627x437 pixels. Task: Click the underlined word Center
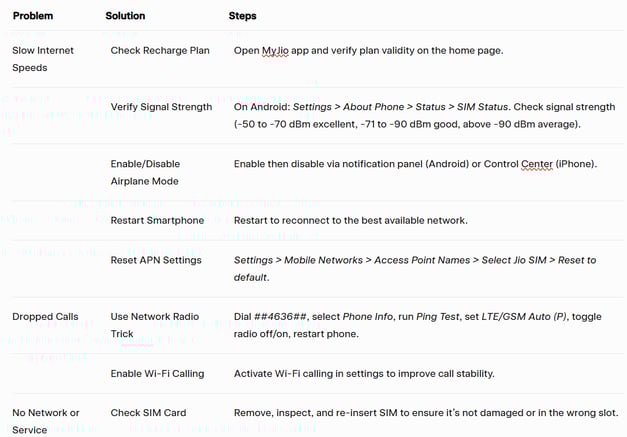point(537,164)
